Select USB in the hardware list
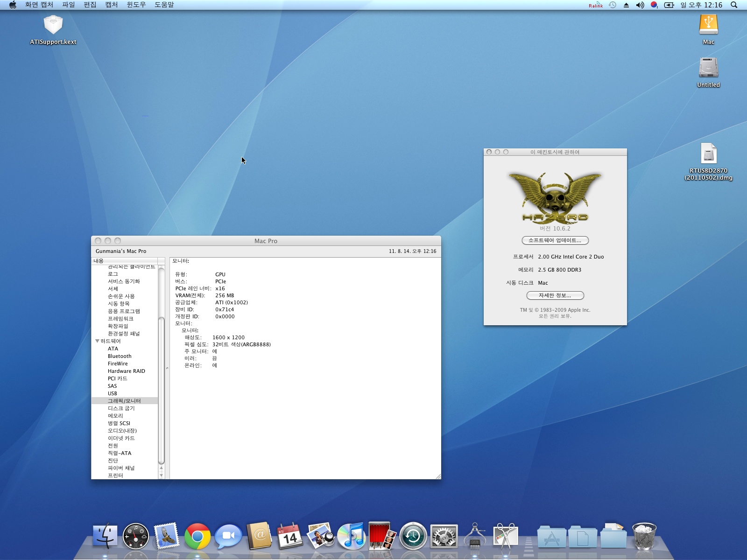The width and height of the screenshot is (747, 560). point(113,393)
